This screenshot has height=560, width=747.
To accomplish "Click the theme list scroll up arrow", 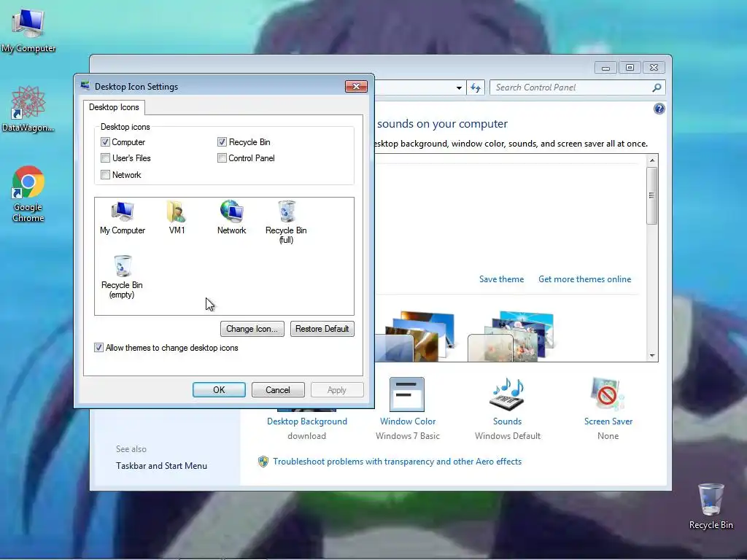I will tap(652, 160).
